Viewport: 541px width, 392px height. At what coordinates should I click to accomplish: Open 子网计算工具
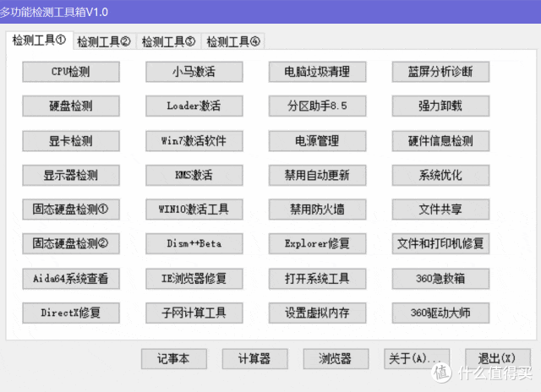[194, 313]
